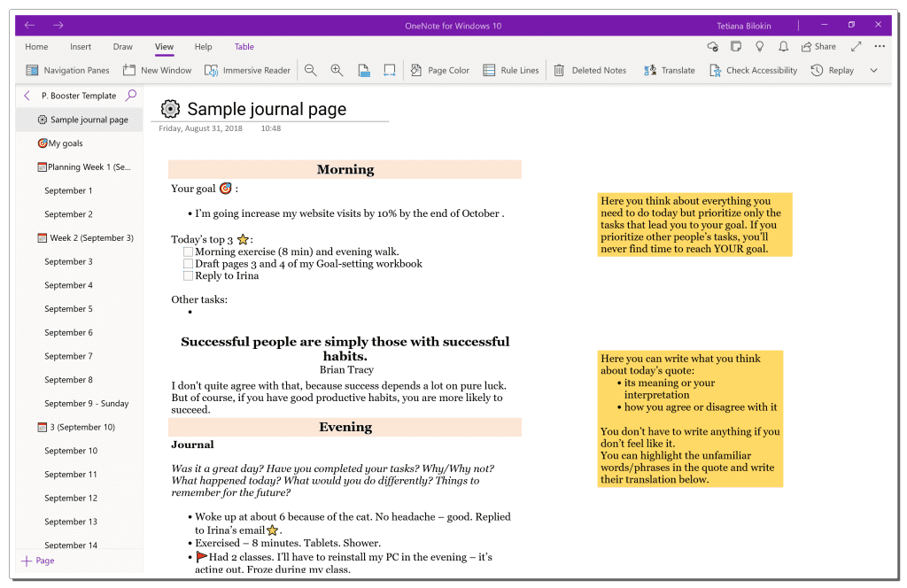Viewport: 907px width, 588px height.
Task: Click the zoom out magnifier icon
Action: click(x=311, y=70)
